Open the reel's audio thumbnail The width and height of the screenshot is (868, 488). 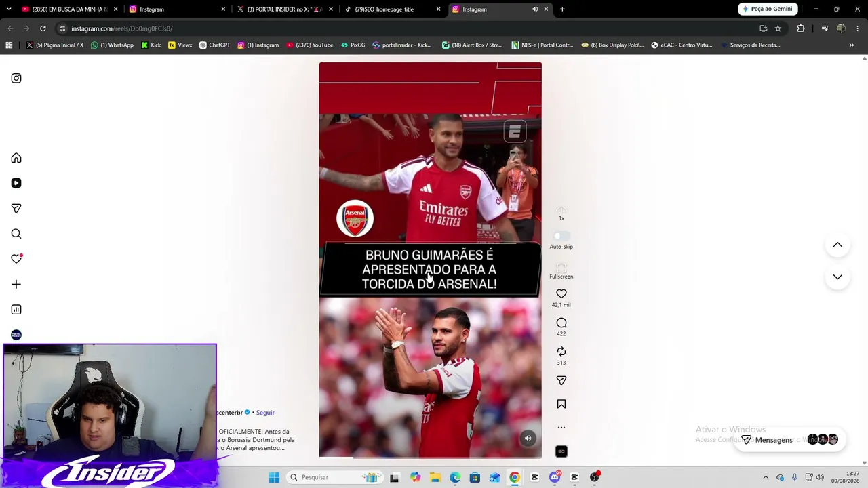point(561,451)
